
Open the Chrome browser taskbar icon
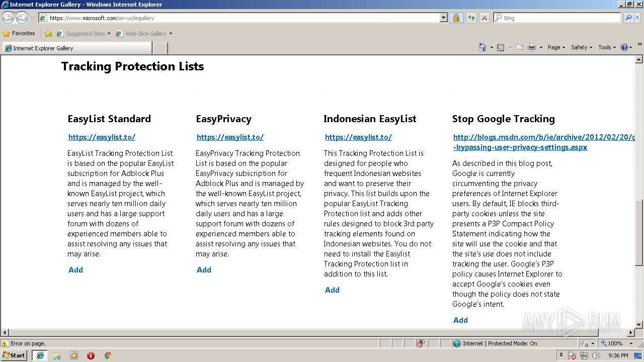108,355
